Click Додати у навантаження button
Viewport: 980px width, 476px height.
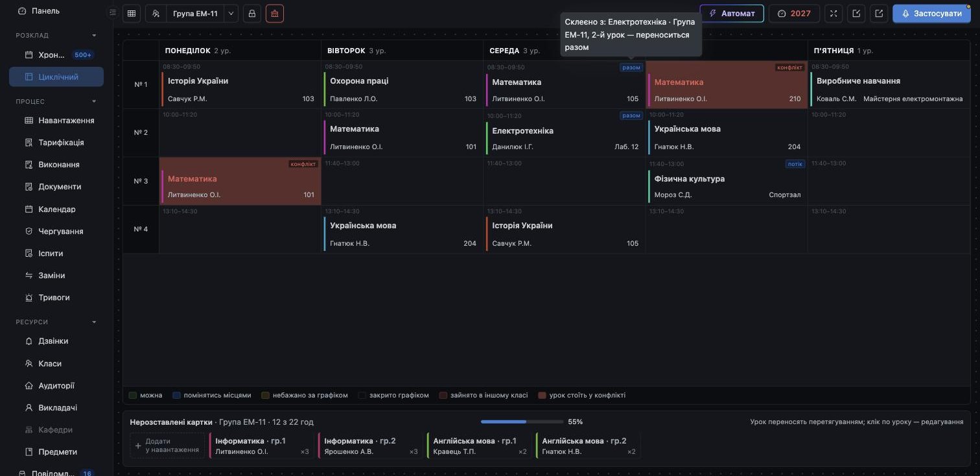coord(167,446)
